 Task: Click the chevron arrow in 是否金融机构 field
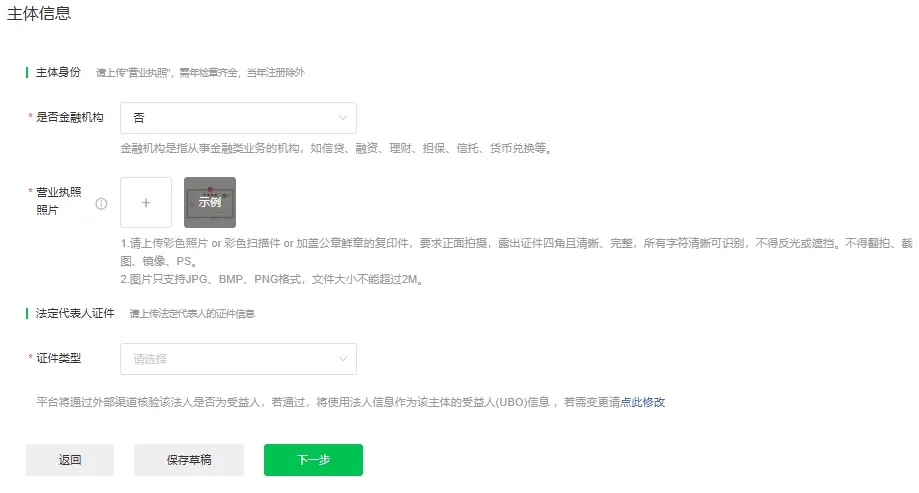pyautogui.click(x=343, y=118)
